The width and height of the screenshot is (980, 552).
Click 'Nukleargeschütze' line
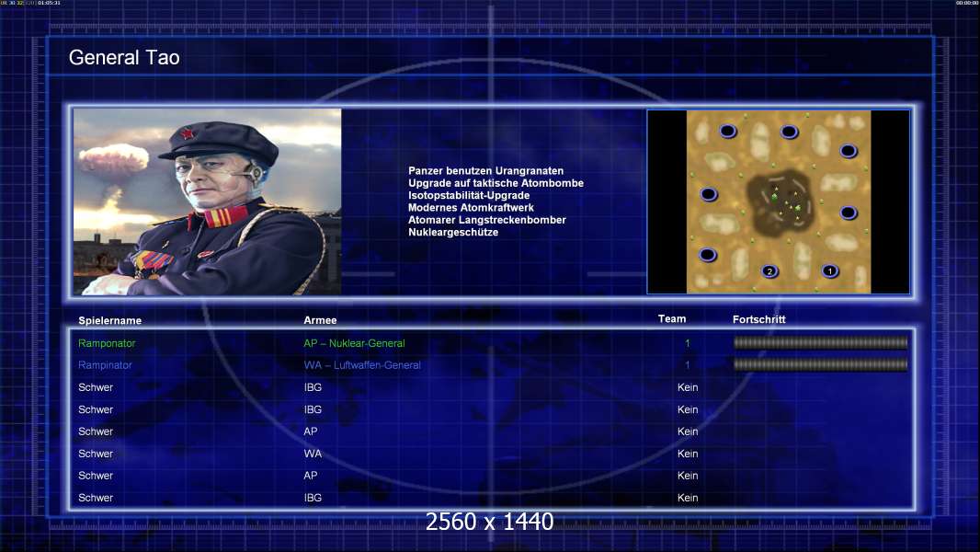[453, 232]
